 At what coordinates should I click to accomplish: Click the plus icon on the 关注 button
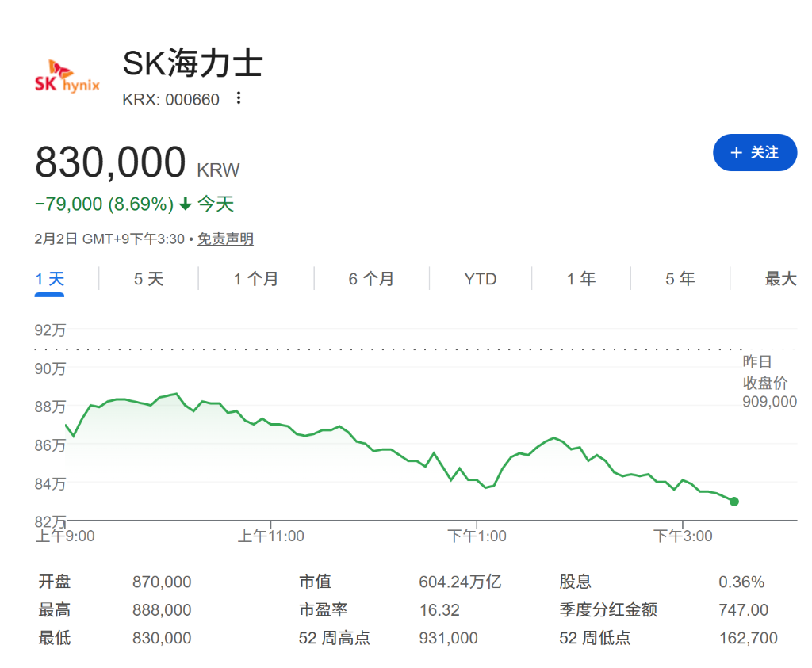pyautogui.click(x=735, y=153)
